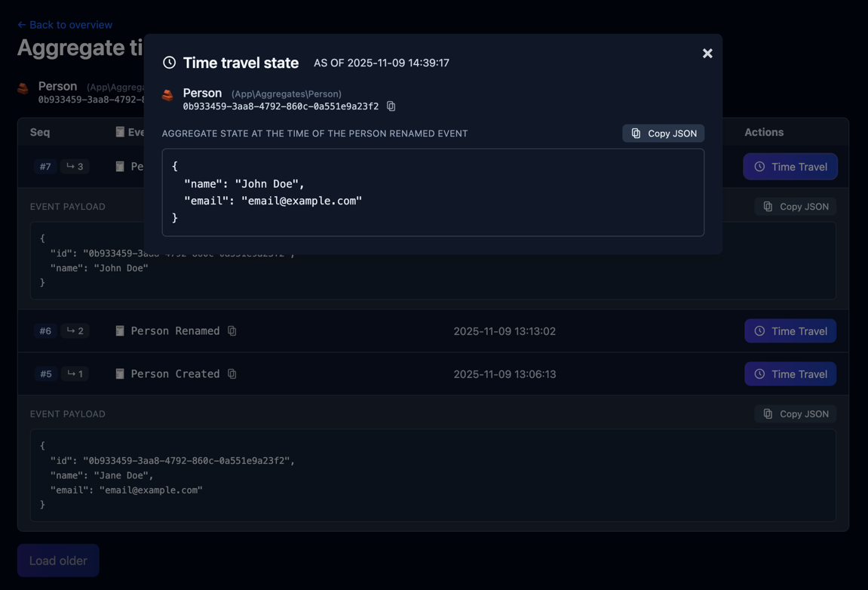Load older events
The width and height of the screenshot is (868, 590).
pyautogui.click(x=58, y=561)
